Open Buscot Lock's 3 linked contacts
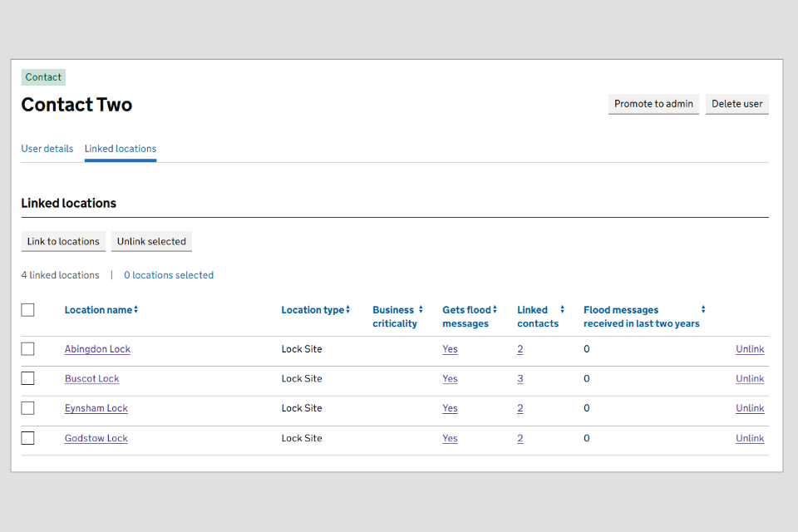The width and height of the screenshot is (798, 532). point(520,378)
